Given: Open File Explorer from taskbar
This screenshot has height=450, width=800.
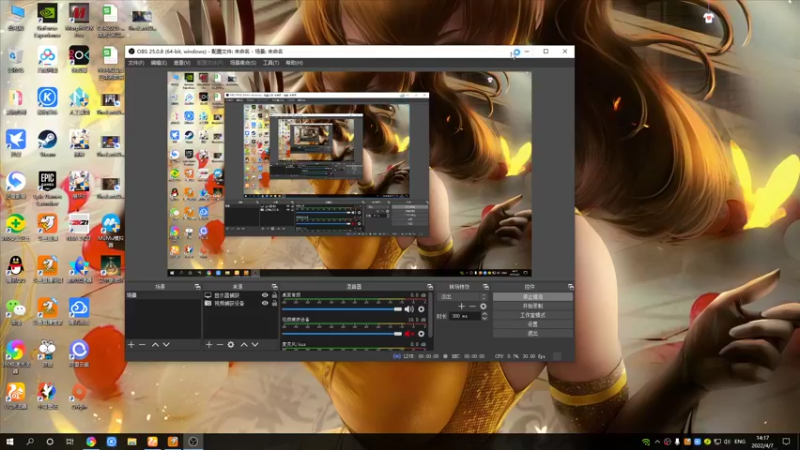Looking at the screenshot, I should coord(132,441).
